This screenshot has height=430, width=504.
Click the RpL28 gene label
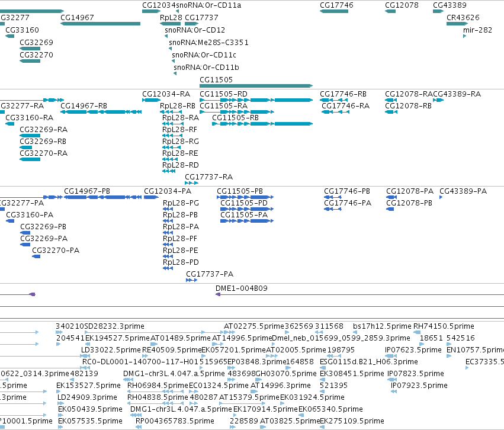tap(171, 18)
